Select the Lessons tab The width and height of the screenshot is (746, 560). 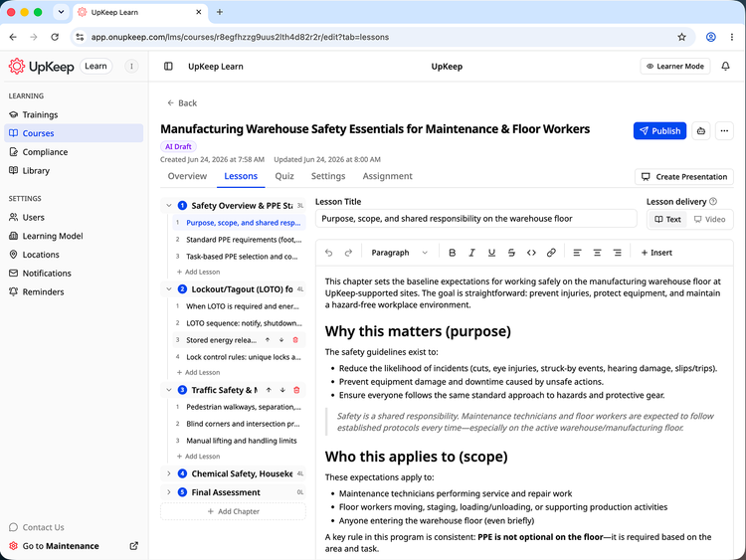(241, 176)
